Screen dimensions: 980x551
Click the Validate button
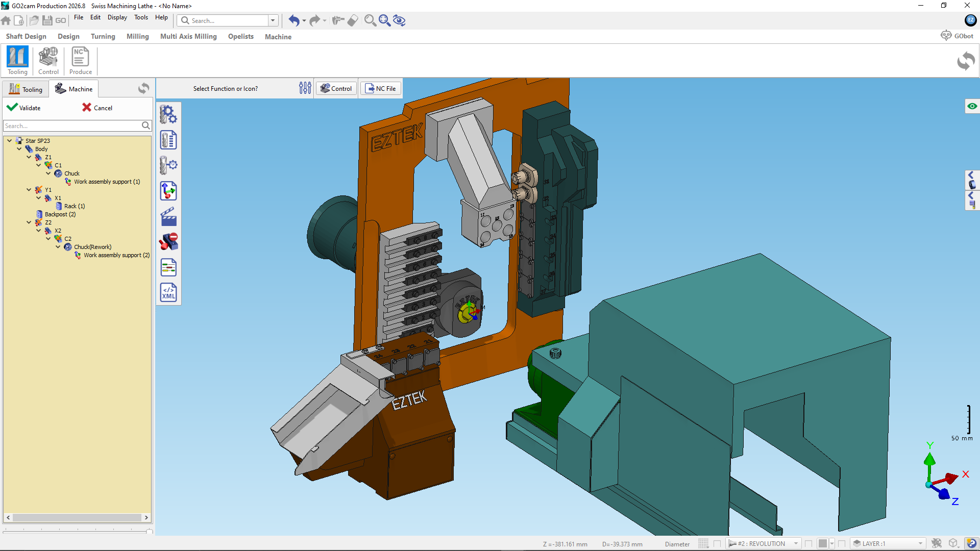24,108
